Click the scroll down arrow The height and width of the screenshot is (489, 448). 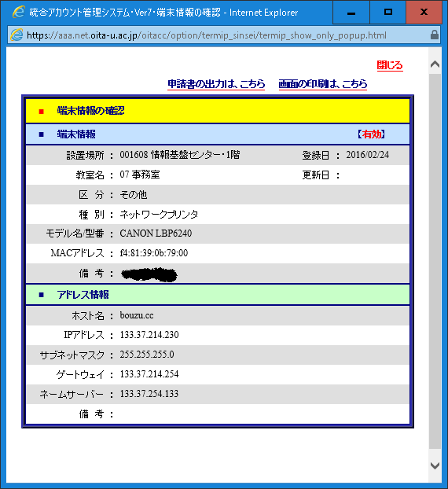pos(435,465)
